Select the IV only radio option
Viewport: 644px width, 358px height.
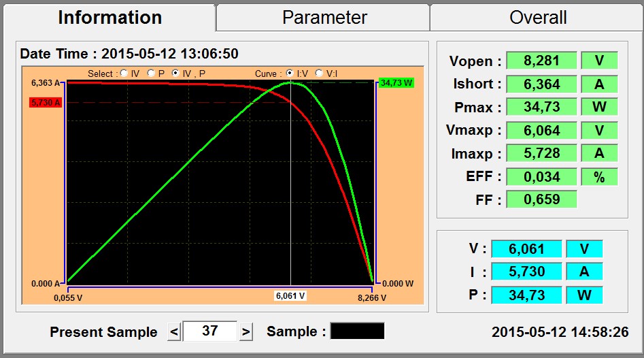(x=124, y=74)
